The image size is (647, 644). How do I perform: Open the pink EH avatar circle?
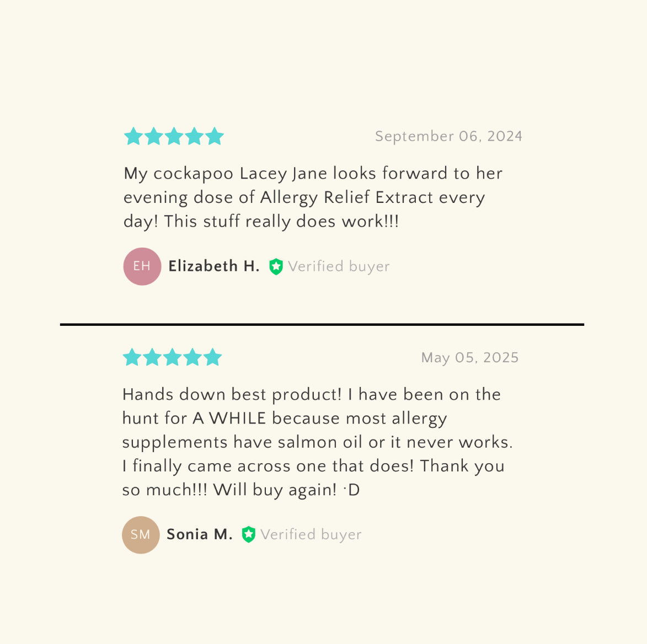pos(142,266)
